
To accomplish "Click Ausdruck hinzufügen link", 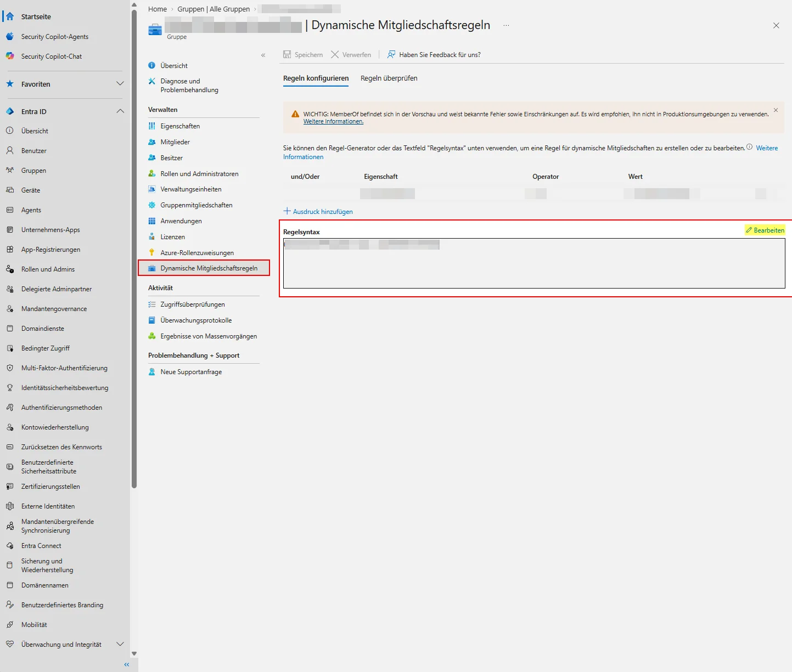I will point(318,211).
